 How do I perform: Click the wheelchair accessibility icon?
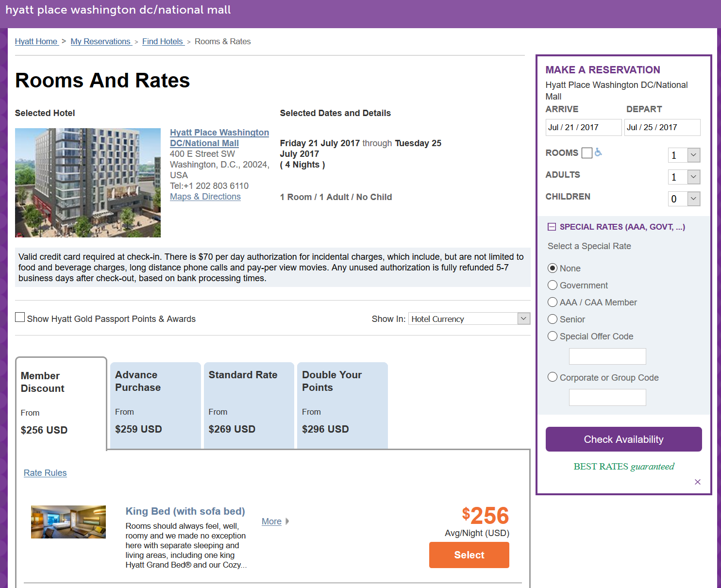click(x=598, y=152)
